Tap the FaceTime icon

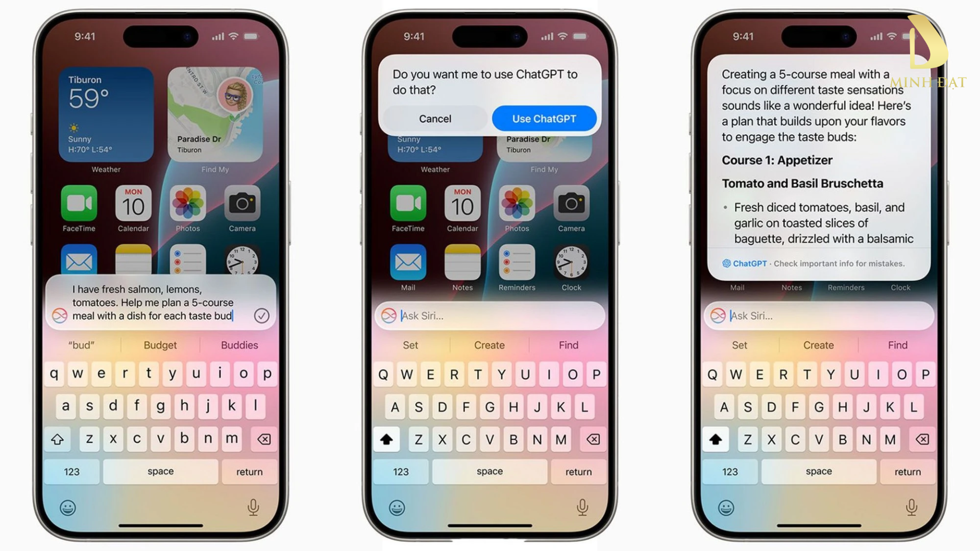click(79, 205)
